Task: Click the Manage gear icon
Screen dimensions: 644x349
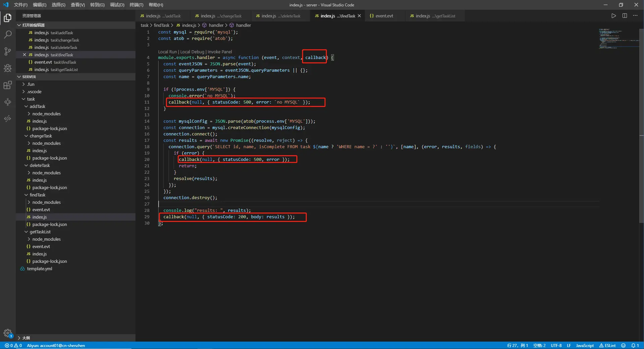Action: tap(7, 333)
